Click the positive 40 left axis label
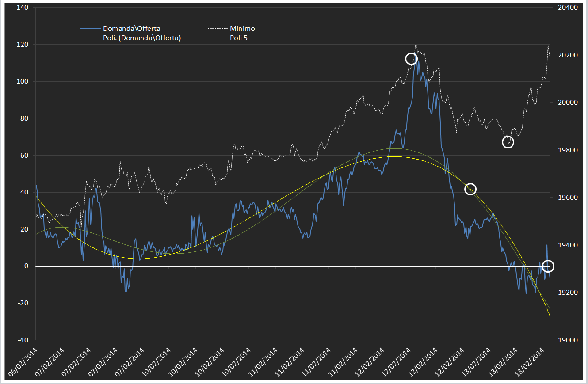Screen dimensions: 588x384 coord(24,192)
